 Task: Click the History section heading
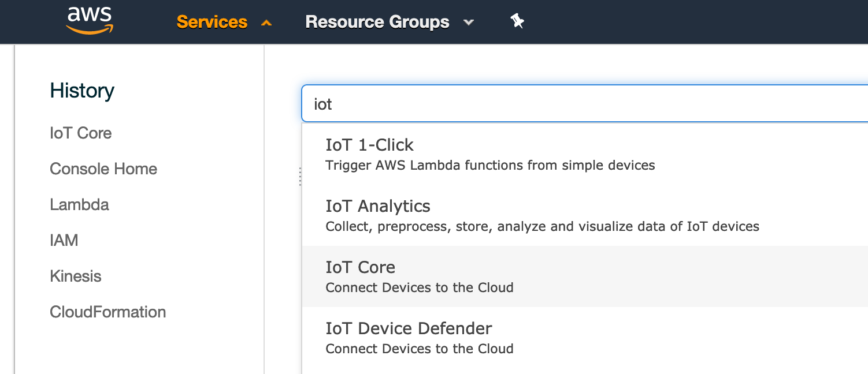82,91
